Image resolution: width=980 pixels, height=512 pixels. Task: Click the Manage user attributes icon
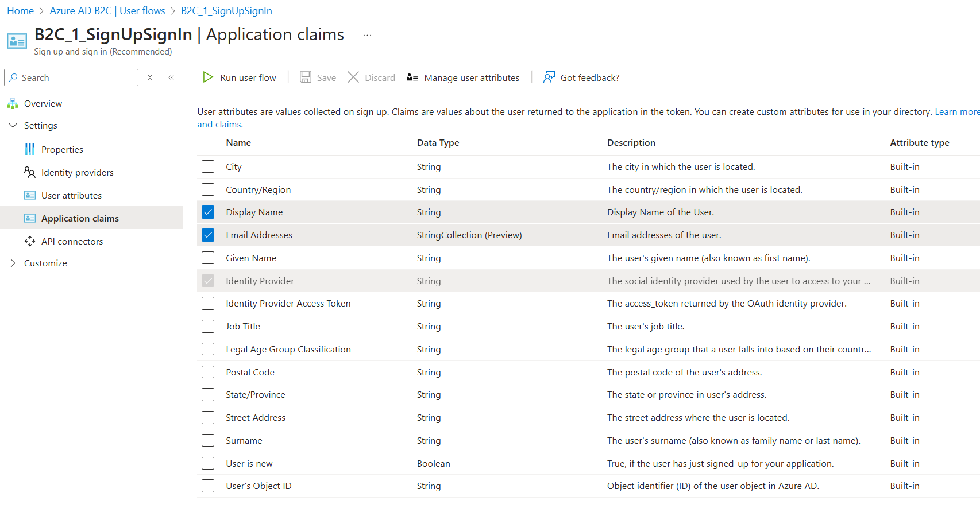click(412, 77)
